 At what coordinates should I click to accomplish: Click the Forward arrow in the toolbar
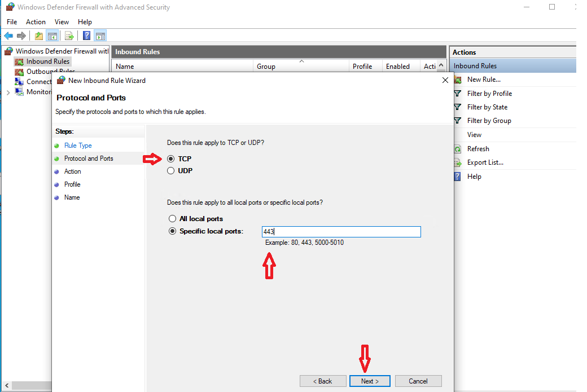click(x=21, y=36)
